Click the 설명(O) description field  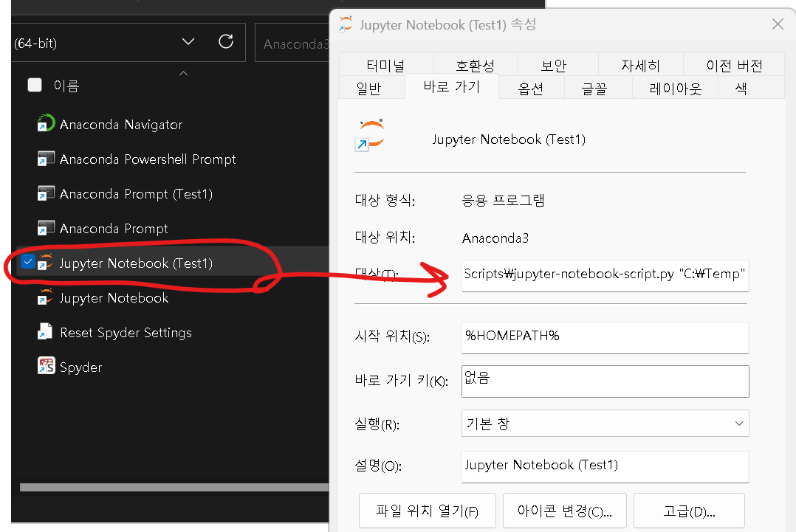click(x=605, y=466)
